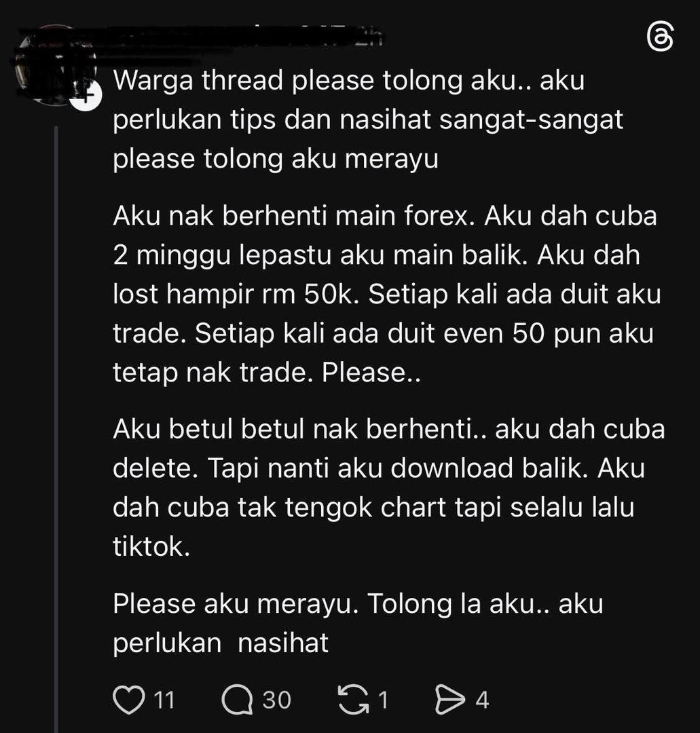Viewport: 700px width, 733px height.
Task: View the 11 likes count
Action: pos(164,700)
